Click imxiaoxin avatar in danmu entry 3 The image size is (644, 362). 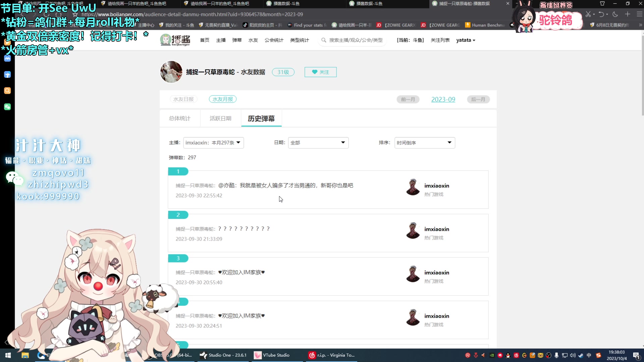[x=413, y=274]
